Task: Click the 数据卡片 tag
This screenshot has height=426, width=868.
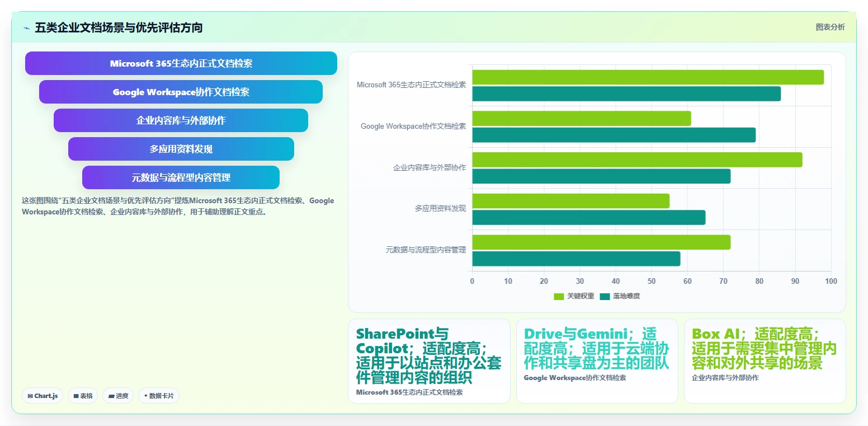Action: [x=159, y=396]
